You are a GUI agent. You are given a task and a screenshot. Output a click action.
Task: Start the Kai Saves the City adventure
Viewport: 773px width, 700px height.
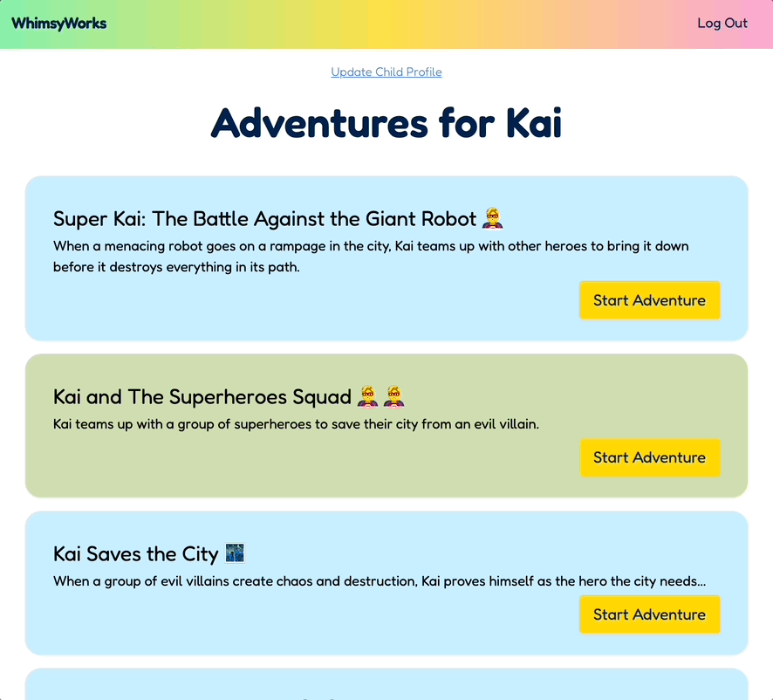(649, 614)
